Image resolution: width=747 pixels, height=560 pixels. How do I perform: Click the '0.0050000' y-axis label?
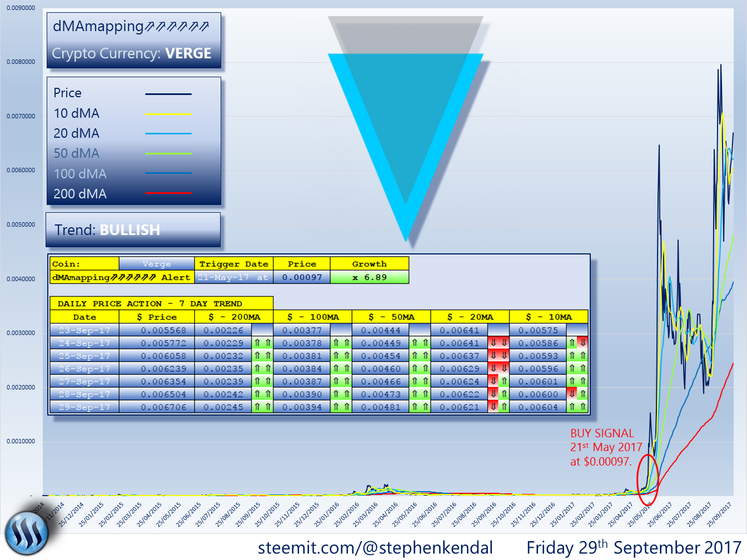coord(21,224)
